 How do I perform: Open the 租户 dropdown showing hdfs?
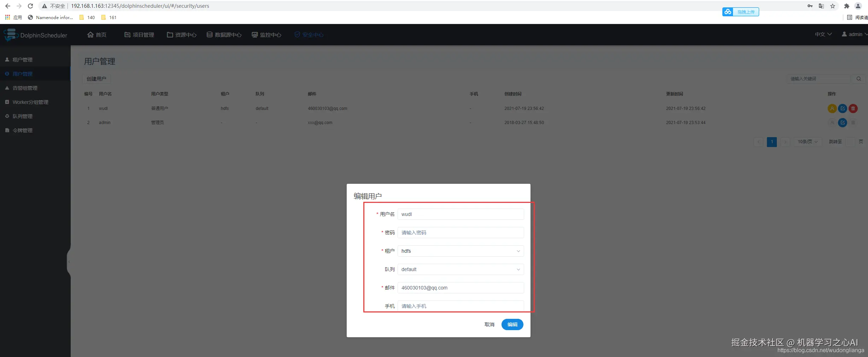tap(461, 251)
